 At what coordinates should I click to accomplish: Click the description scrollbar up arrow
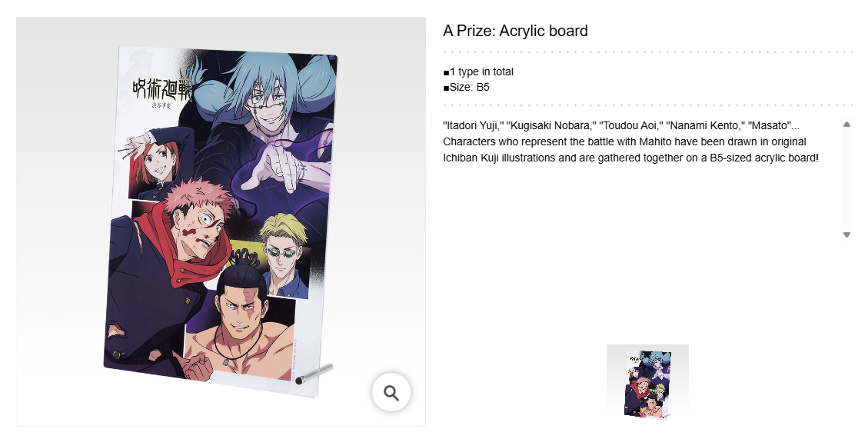coord(846,125)
